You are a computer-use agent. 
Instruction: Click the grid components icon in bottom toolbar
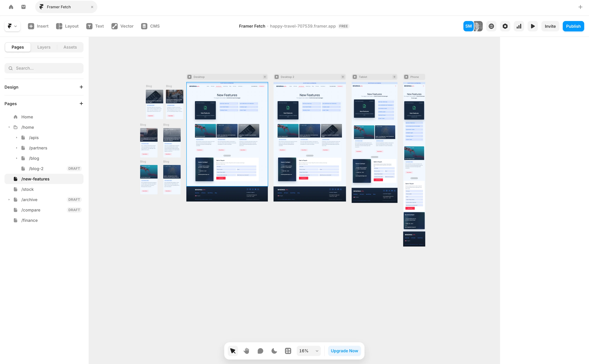(288, 351)
